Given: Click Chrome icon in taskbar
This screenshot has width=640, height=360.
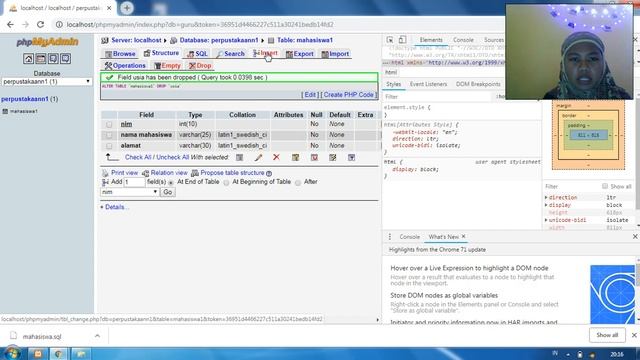Looking at the screenshot, I should [x=59, y=354].
